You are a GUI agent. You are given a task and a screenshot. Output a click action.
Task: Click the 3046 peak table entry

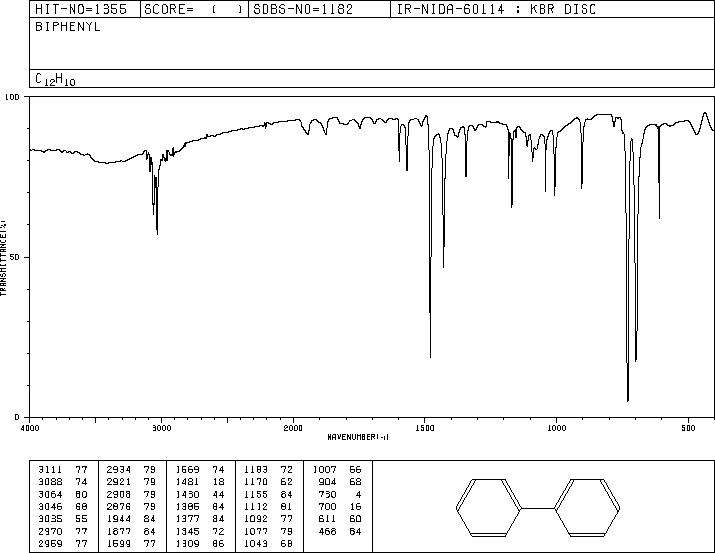(62, 506)
